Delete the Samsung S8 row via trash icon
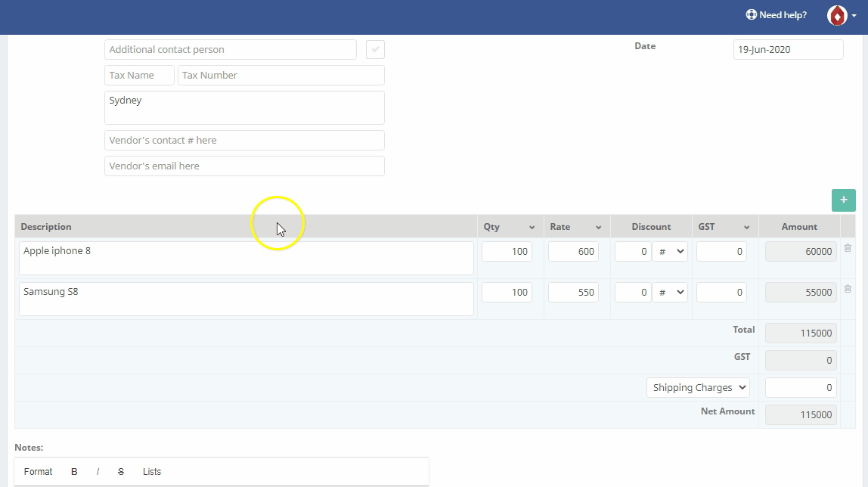Screen dimensions: 868x487 (x=847, y=289)
